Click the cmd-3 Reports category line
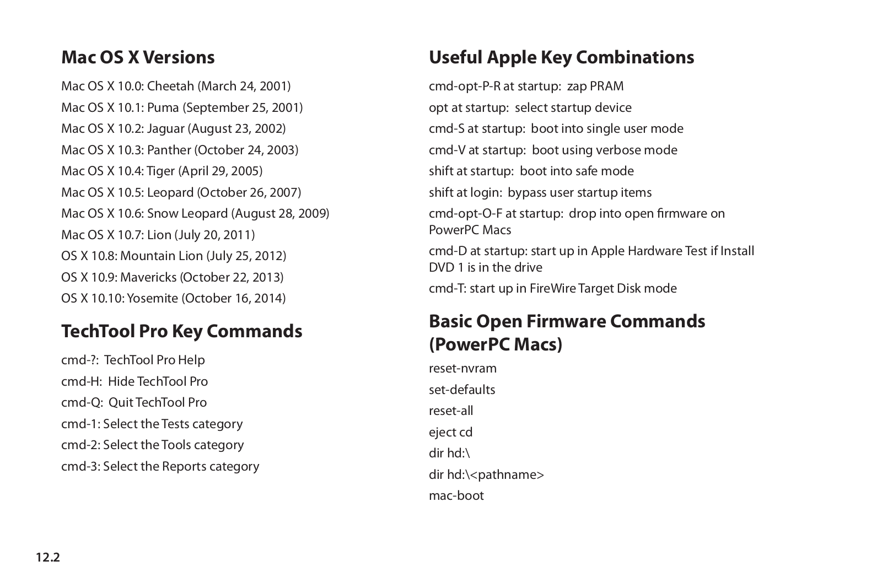Screen dimensions: 882x588 pyautogui.click(x=160, y=466)
